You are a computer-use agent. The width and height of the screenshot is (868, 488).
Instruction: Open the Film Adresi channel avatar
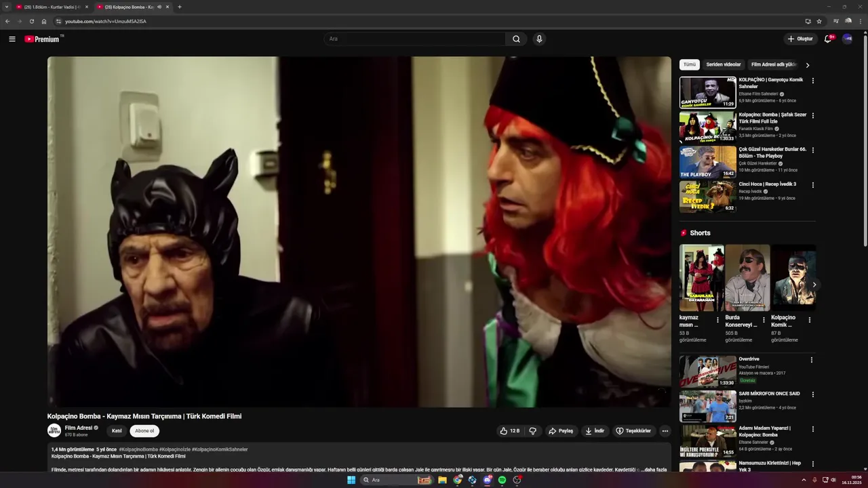point(54,430)
